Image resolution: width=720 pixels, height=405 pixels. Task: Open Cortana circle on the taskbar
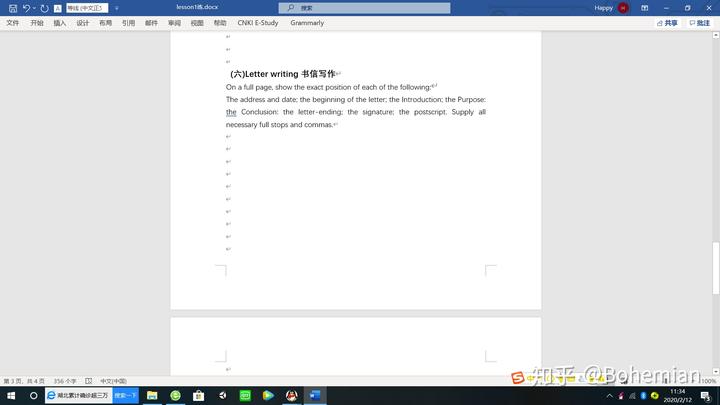pyautogui.click(x=34, y=395)
